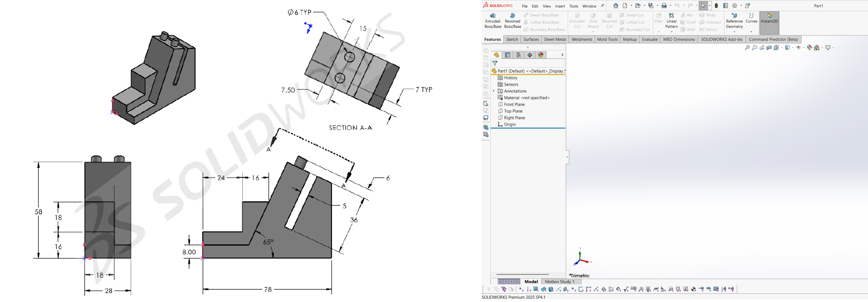
Task: Open the Insert menu
Action: (x=560, y=6)
